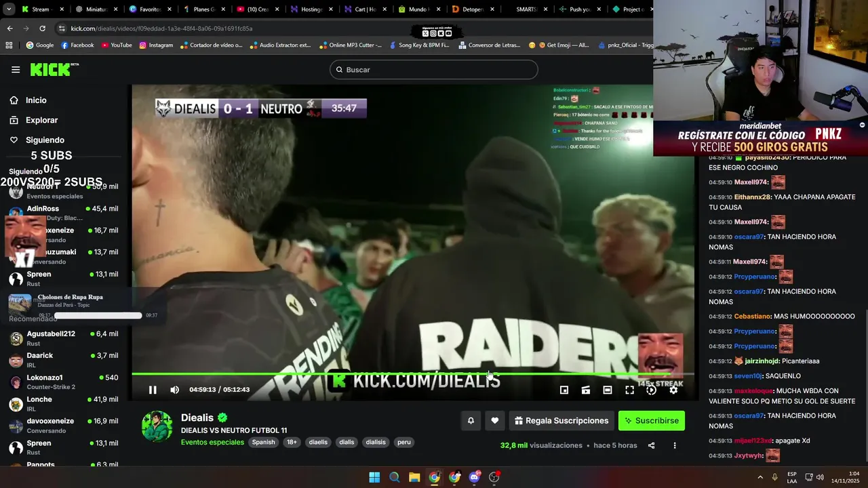This screenshot has height=488, width=868.
Task: Switch to the Favoritos browser tab
Action: [151, 9]
